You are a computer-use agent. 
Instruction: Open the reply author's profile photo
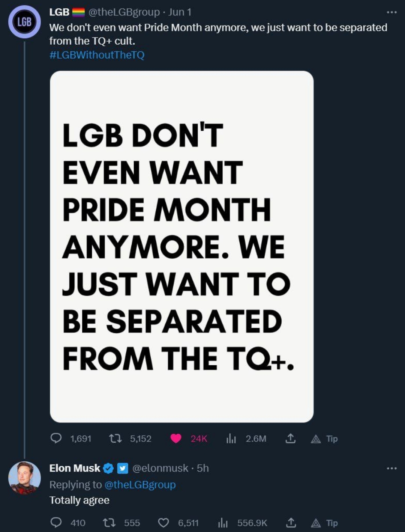pyautogui.click(x=24, y=477)
